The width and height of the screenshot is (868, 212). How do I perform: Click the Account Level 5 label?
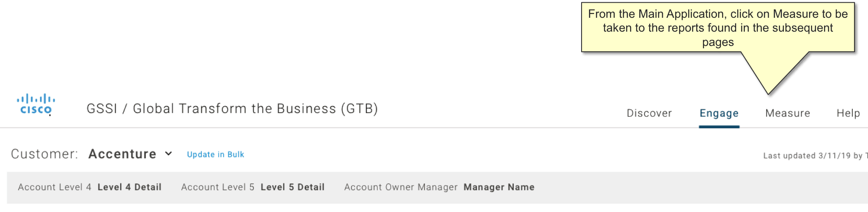tap(218, 187)
